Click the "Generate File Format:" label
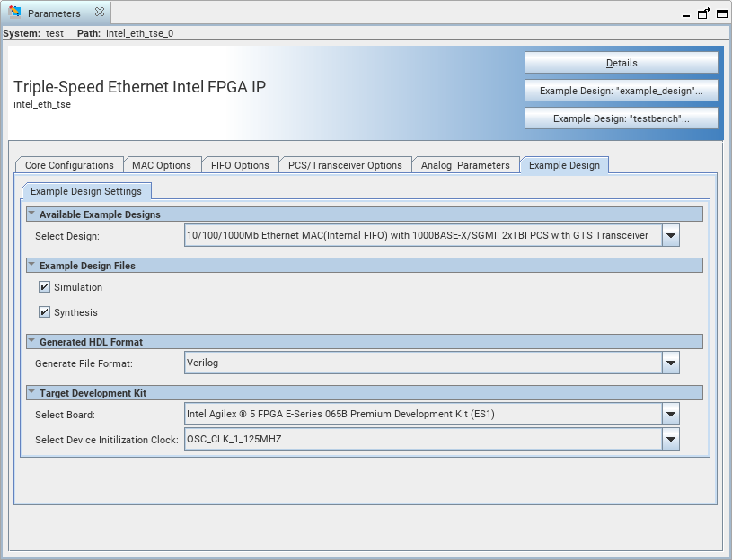 pyautogui.click(x=84, y=363)
